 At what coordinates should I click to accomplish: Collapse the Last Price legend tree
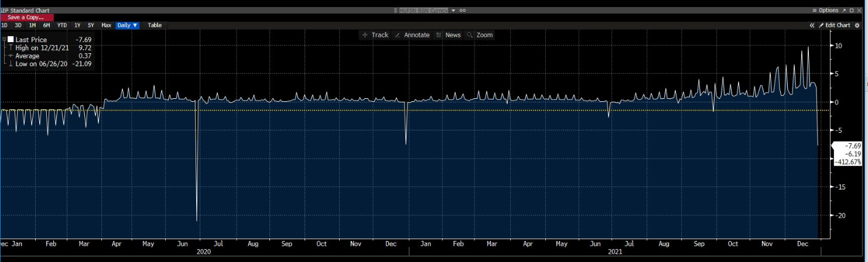(4, 40)
